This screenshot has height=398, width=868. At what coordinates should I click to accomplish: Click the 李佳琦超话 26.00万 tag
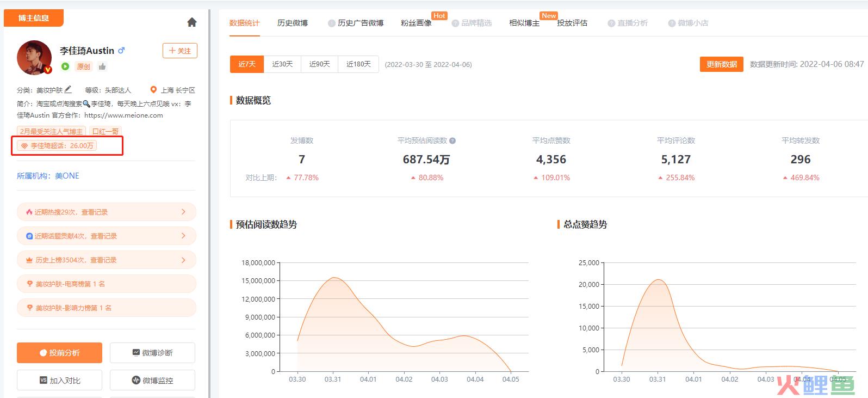click(57, 146)
